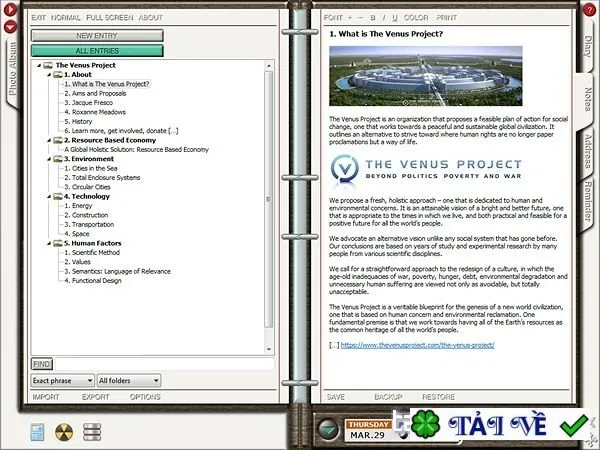The width and height of the screenshot is (600, 450).
Task: Click the yellow radiation-style icon
Action: [x=64, y=432]
